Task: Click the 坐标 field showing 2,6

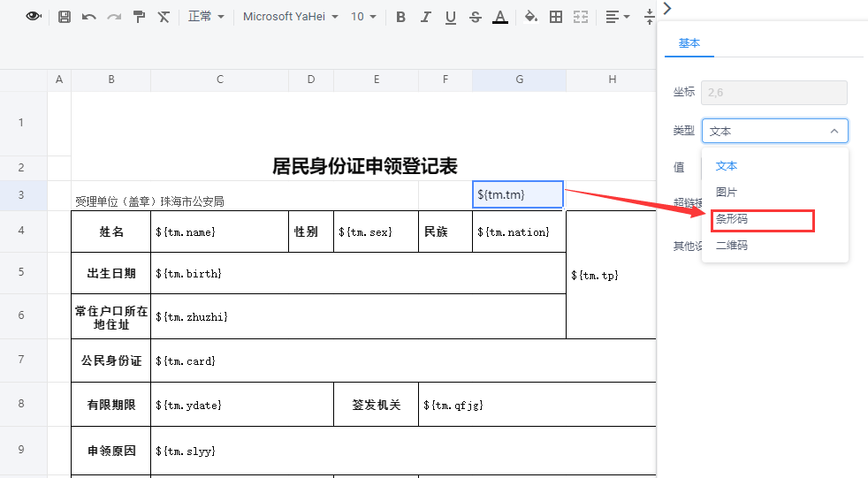Action: coord(774,93)
